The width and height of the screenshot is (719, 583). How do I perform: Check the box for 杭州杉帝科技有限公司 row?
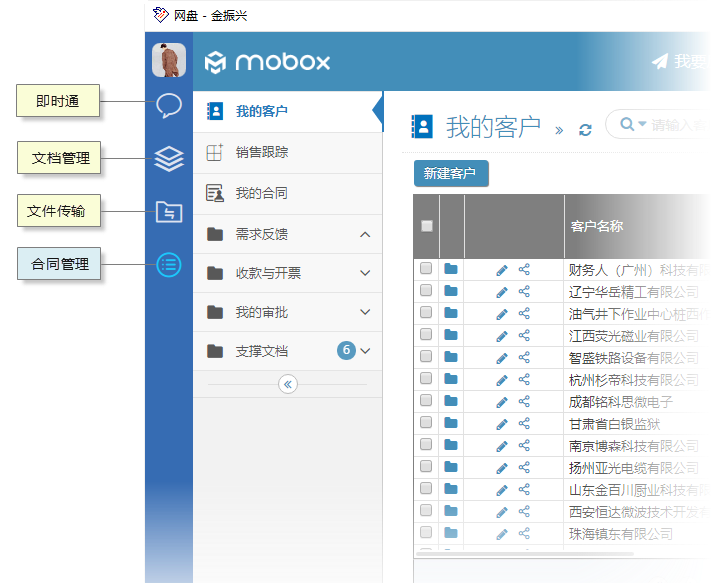tap(426, 378)
